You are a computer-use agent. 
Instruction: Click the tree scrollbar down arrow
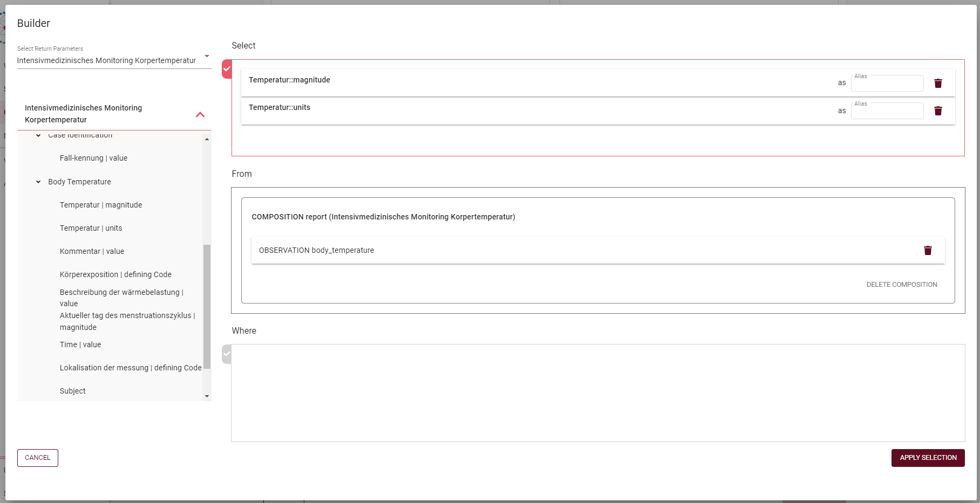(207, 396)
